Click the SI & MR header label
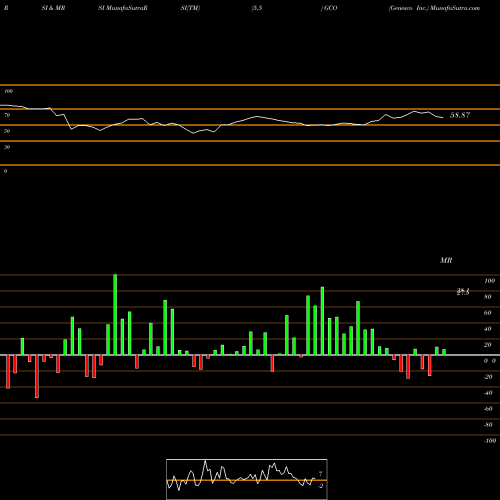 (x=53, y=8)
